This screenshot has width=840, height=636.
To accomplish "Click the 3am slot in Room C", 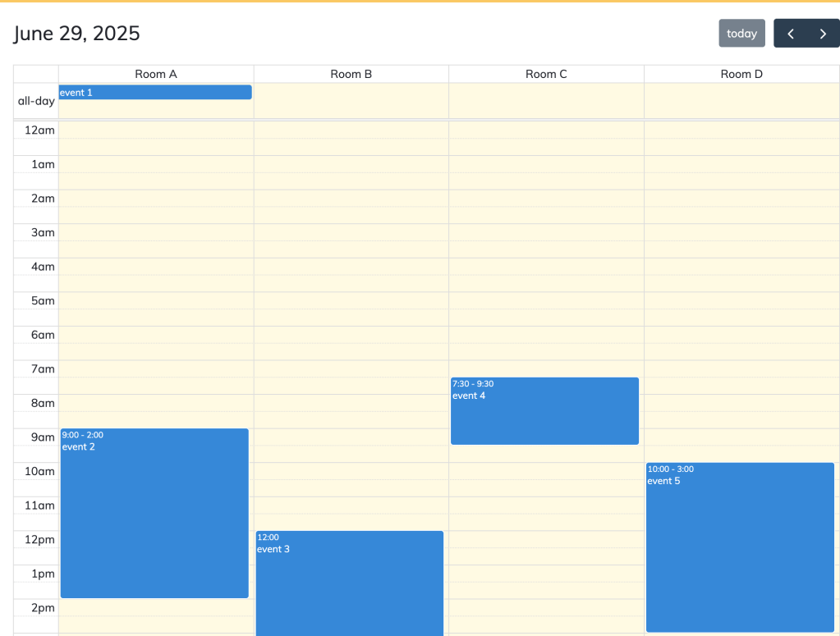I will [546, 240].
